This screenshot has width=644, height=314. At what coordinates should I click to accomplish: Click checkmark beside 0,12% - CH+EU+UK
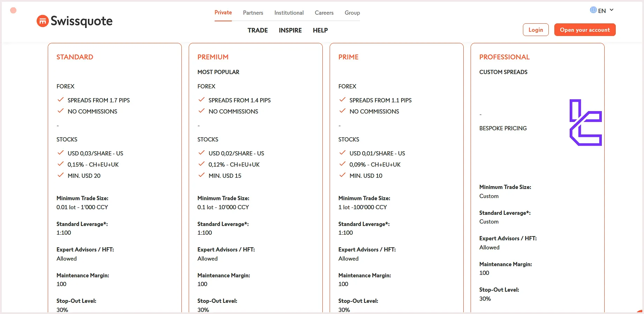click(202, 164)
